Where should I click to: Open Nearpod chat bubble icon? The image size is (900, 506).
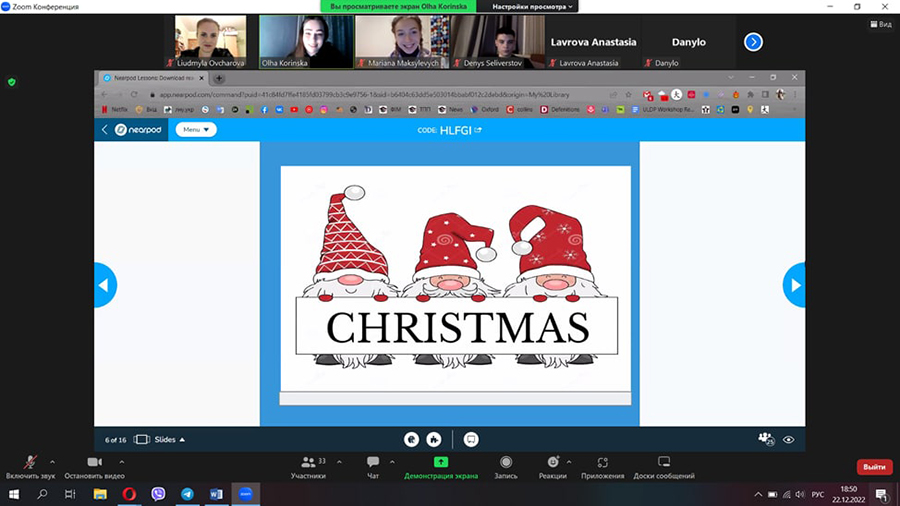[471, 439]
